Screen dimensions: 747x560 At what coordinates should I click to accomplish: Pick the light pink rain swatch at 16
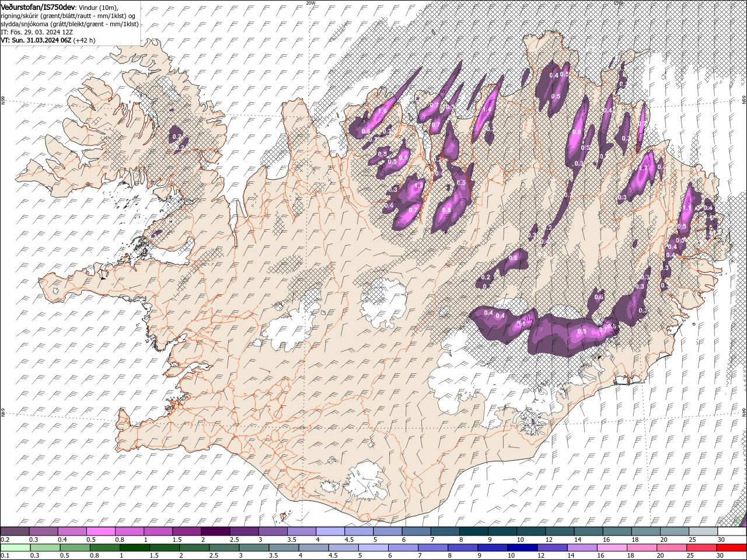pyautogui.click(x=612, y=548)
